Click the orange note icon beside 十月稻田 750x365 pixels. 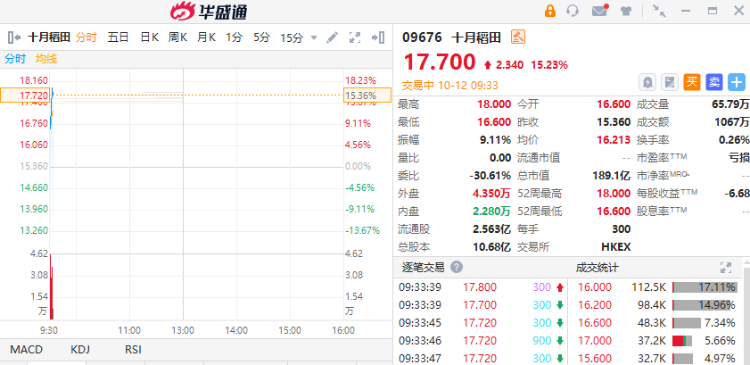pyautogui.click(x=518, y=37)
